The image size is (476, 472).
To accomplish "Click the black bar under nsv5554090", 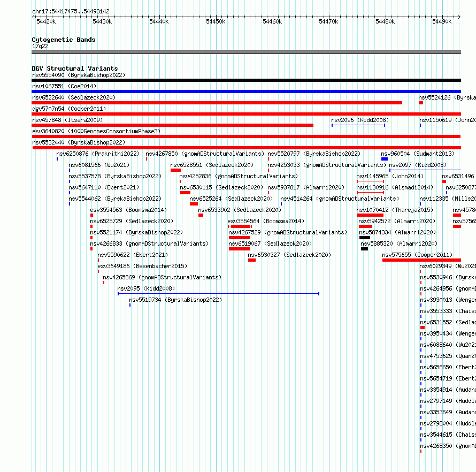I will coord(246,80).
